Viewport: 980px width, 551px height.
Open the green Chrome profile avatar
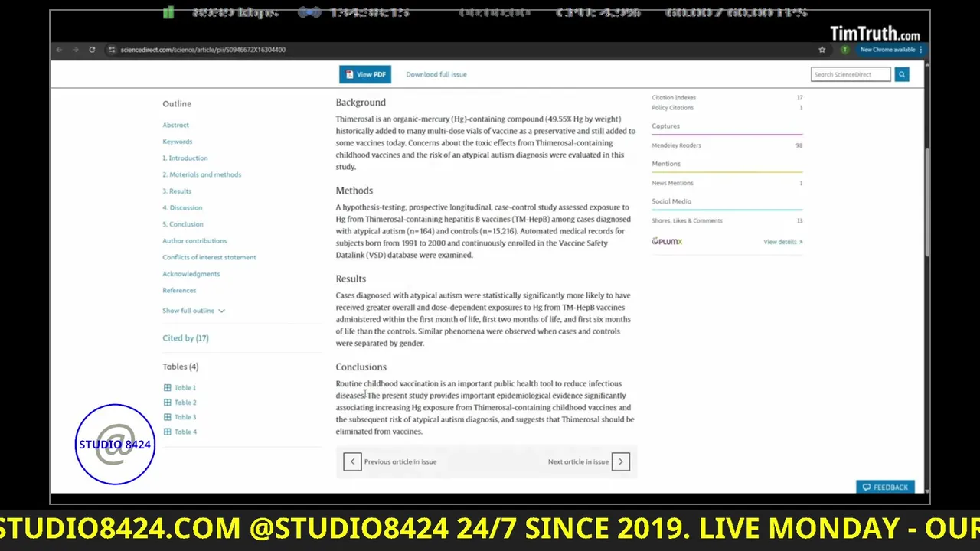pyautogui.click(x=844, y=50)
